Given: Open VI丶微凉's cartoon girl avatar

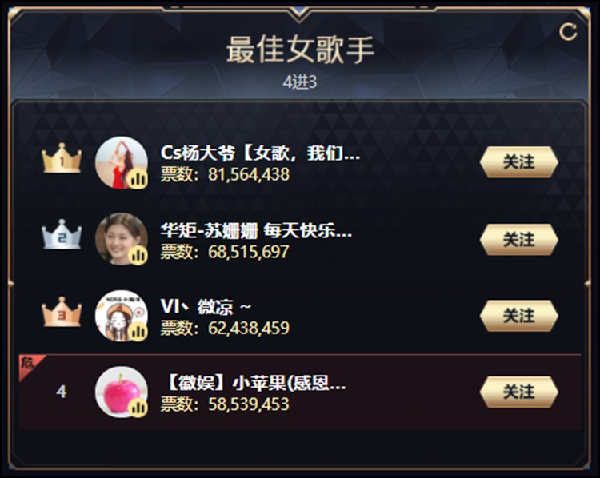Looking at the screenshot, I should click(121, 316).
